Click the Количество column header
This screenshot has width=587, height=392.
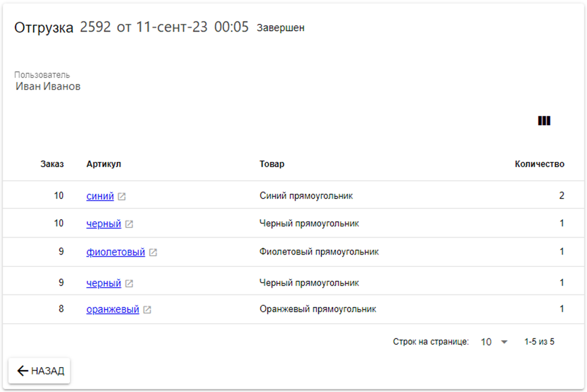coord(539,164)
